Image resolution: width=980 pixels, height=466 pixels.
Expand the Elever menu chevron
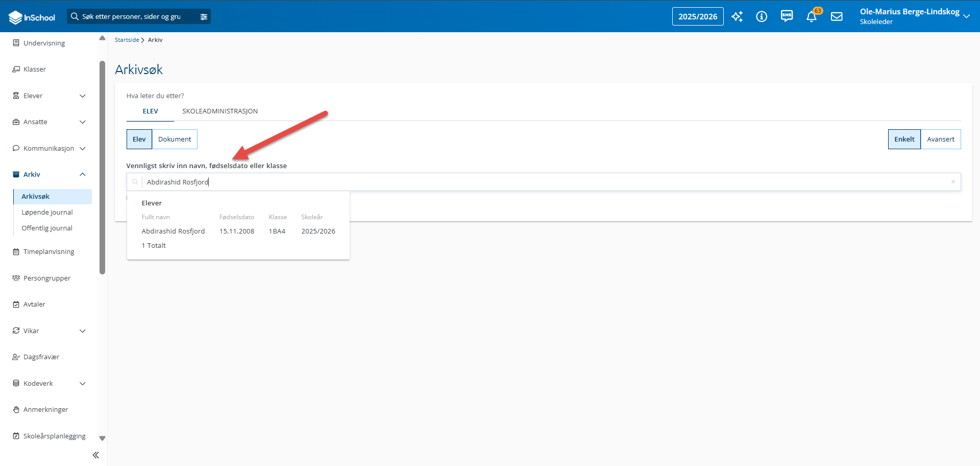(83, 96)
